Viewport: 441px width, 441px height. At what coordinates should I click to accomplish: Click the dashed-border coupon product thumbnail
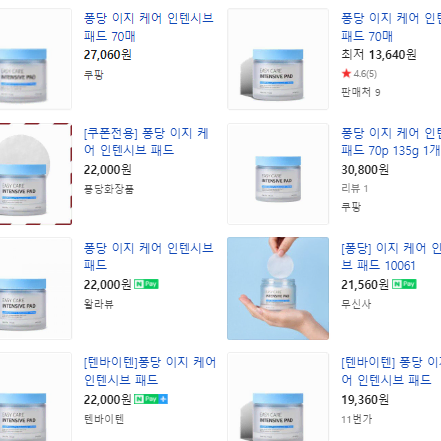coord(36,174)
